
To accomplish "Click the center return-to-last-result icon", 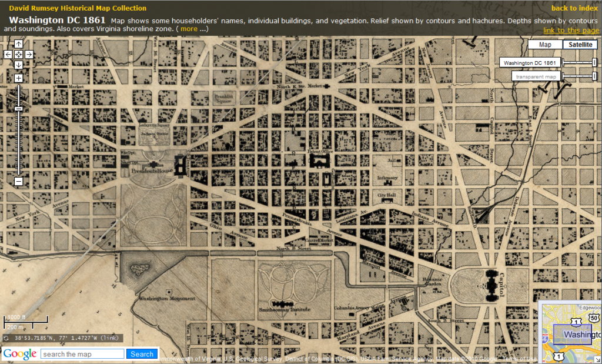I will 18,55.
